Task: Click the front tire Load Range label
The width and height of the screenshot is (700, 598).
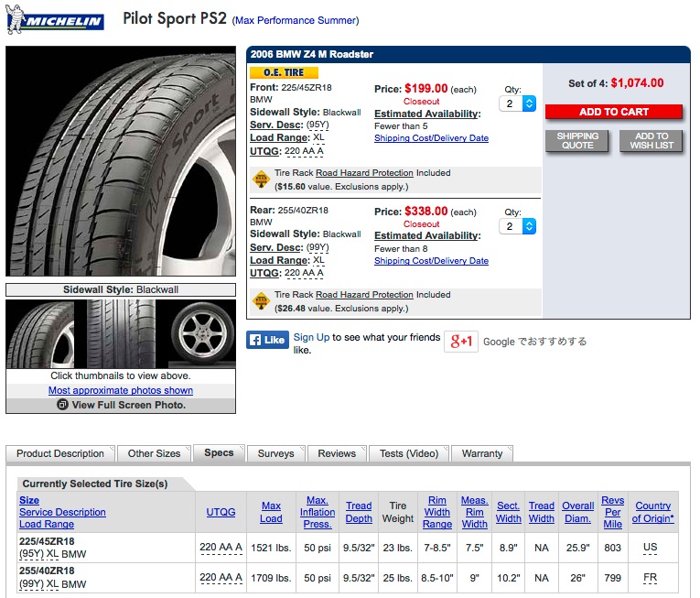Action: point(279,137)
